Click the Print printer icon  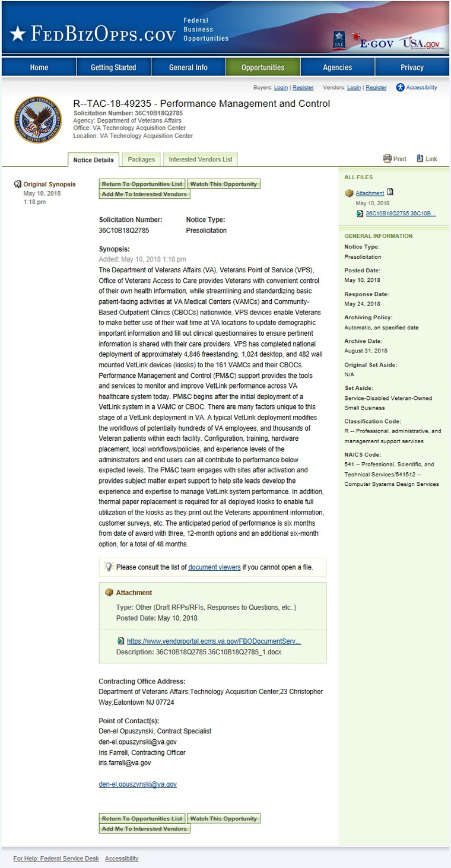click(x=388, y=158)
